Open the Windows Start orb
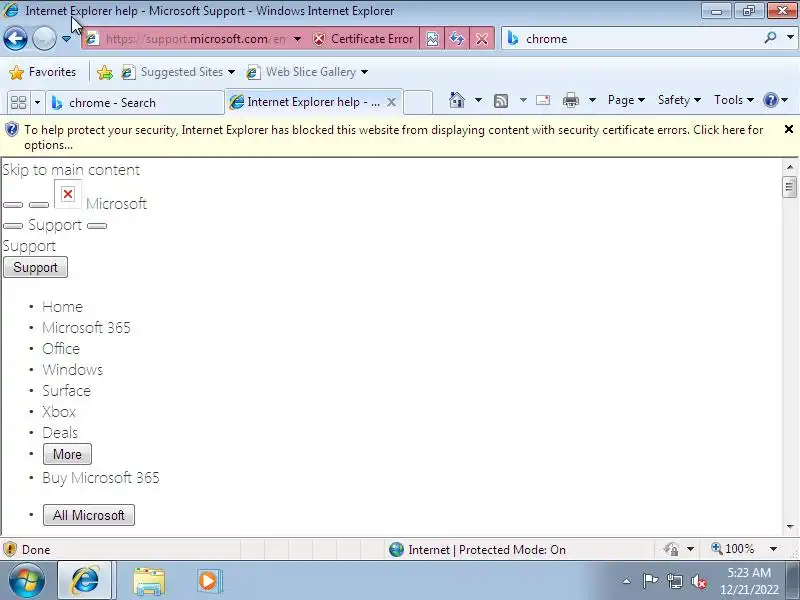The height and width of the screenshot is (600, 800). [x=26, y=581]
